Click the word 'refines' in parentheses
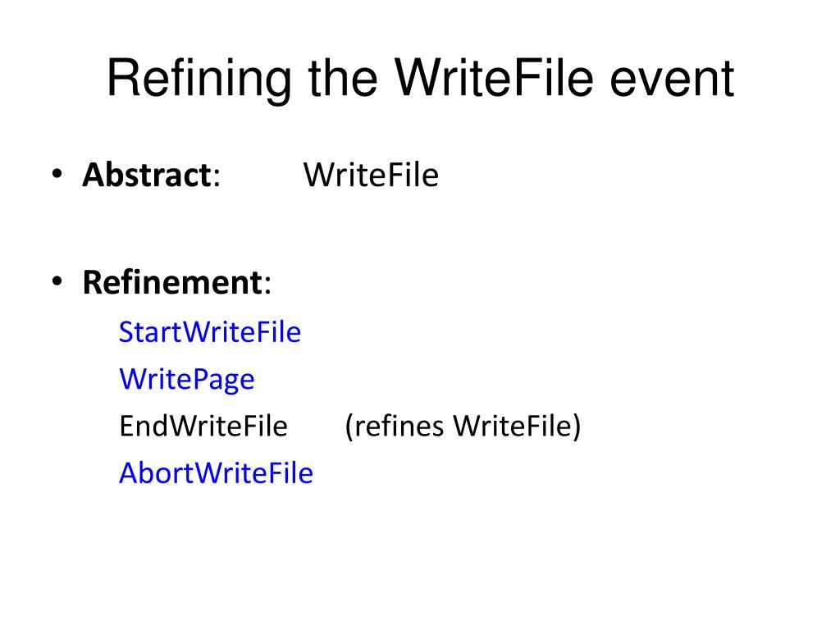Image resolution: width=840 pixels, height=630 pixels. pyautogui.click(x=399, y=427)
